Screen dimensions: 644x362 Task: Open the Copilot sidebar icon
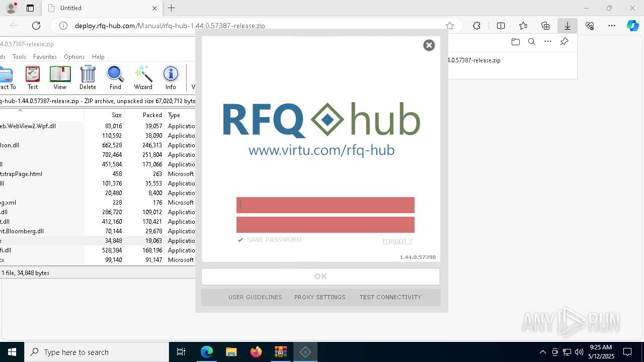pyautogui.click(x=633, y=26)
